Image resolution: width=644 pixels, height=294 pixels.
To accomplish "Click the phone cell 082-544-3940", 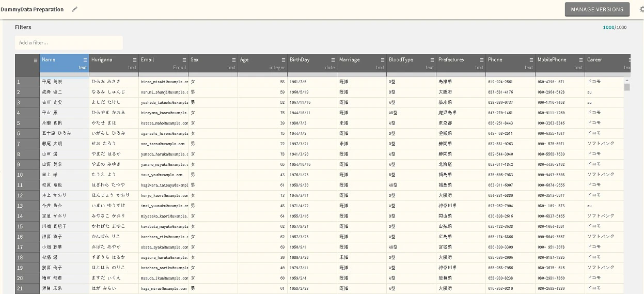I will click(x=511, y=154).
